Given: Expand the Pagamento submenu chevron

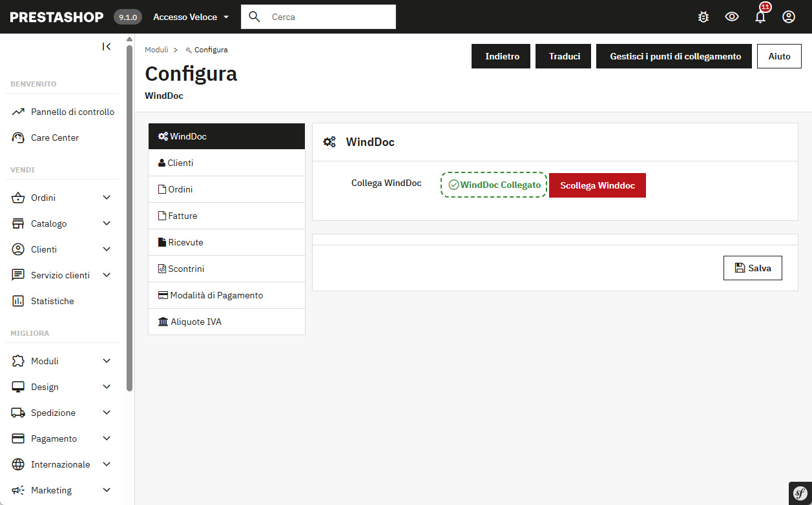Looking at the screenshot, I should point(107,438).
